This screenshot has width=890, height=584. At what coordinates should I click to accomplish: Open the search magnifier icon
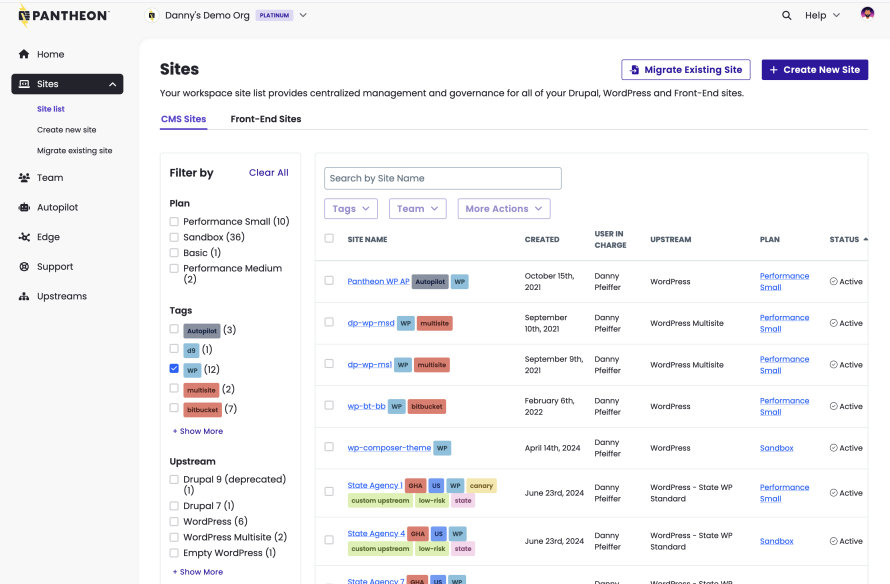[x=786, y=15]
